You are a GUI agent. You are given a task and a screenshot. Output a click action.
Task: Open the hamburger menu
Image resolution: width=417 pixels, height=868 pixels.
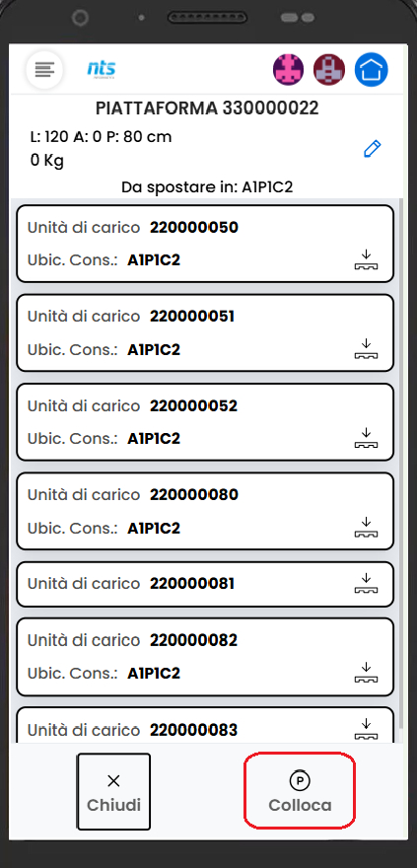pos(44,70)
